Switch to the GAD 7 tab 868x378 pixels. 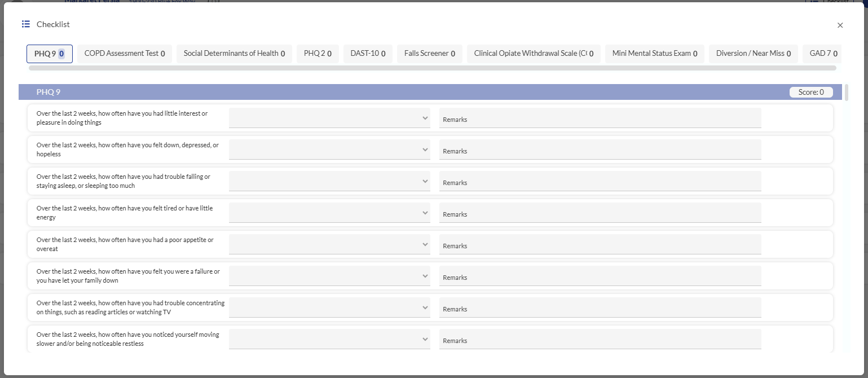tap(822, 54)
